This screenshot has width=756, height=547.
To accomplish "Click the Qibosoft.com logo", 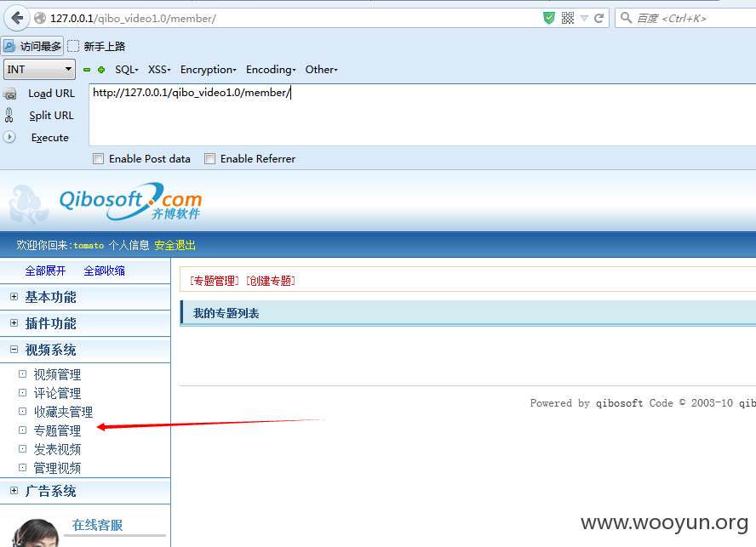I will (130, 202).
